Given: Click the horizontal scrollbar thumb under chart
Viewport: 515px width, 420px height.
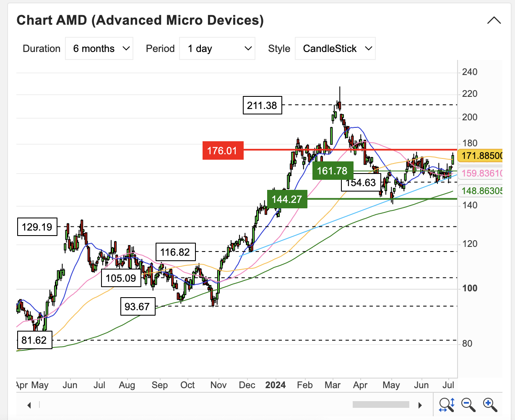Looking at the screenshot, I should [x=381, y=404].
